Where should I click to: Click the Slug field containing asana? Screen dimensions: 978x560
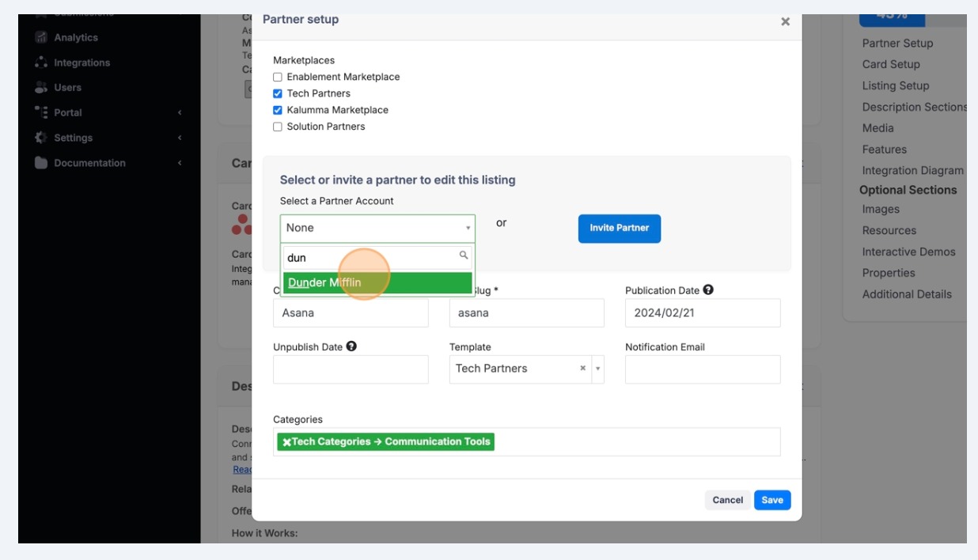point(527,313)
